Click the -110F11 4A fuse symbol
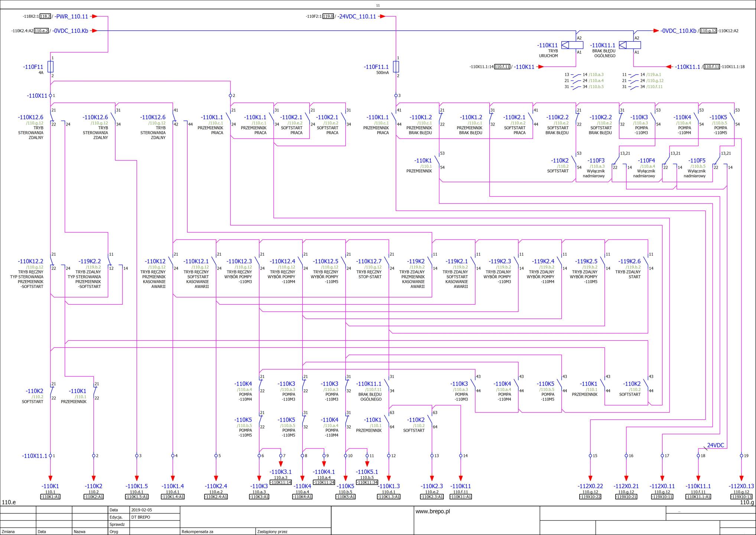The height and width of the screenshot is (535, 756). click(x=51, y=67)
